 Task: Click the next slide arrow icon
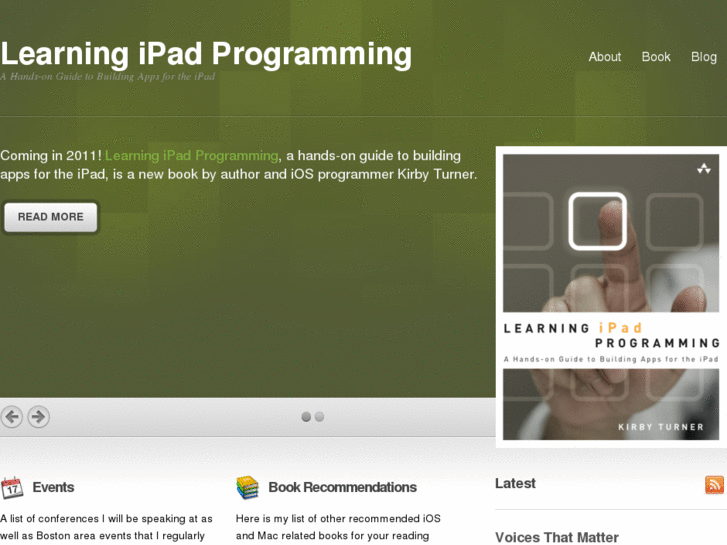click(38, 417)
